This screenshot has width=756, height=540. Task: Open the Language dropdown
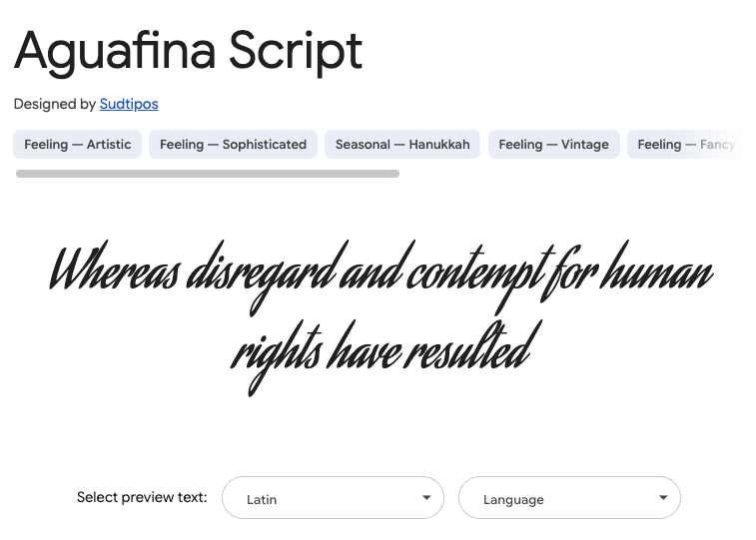pyautogui.click(x=569, y=498)
